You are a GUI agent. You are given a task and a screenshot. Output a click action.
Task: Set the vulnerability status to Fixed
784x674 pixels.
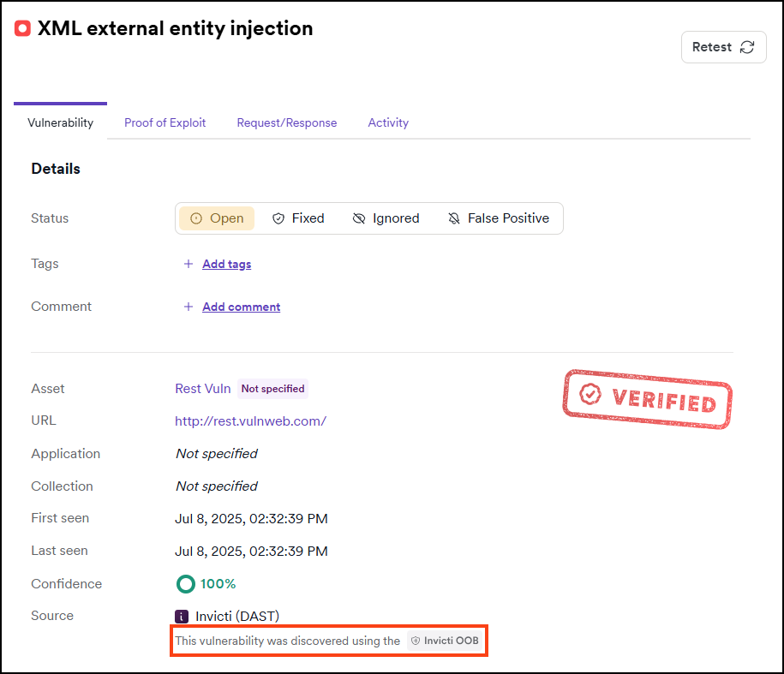pos(298,218)
